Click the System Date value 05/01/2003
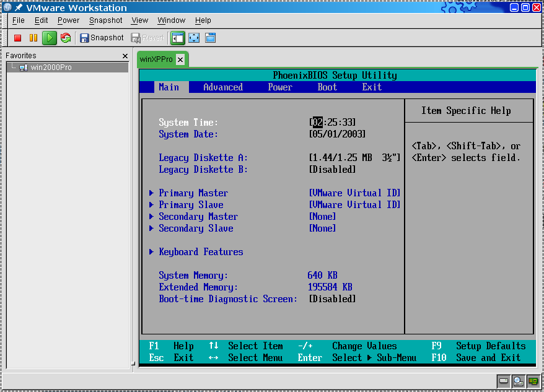The height and width of the screenshot is (392, 544). point(337,134)
